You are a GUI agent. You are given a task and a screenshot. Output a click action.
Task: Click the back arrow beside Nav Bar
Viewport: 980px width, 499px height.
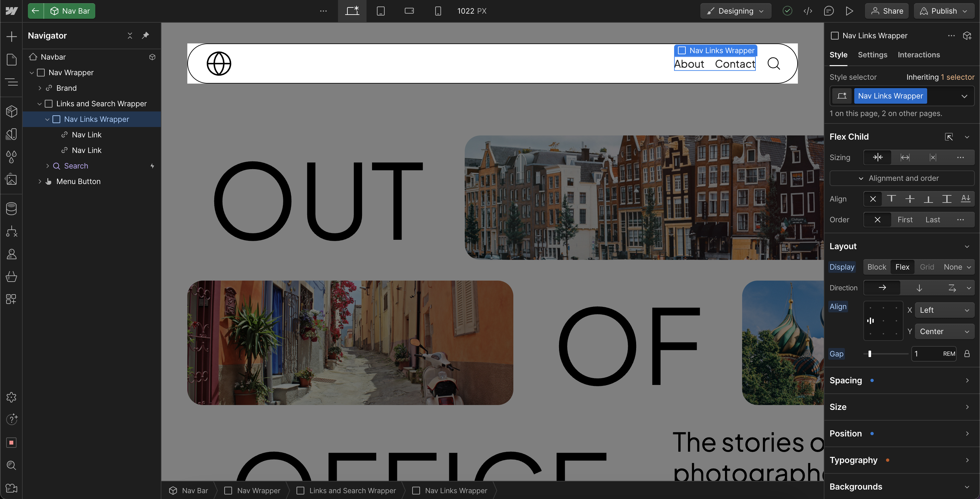35,11
